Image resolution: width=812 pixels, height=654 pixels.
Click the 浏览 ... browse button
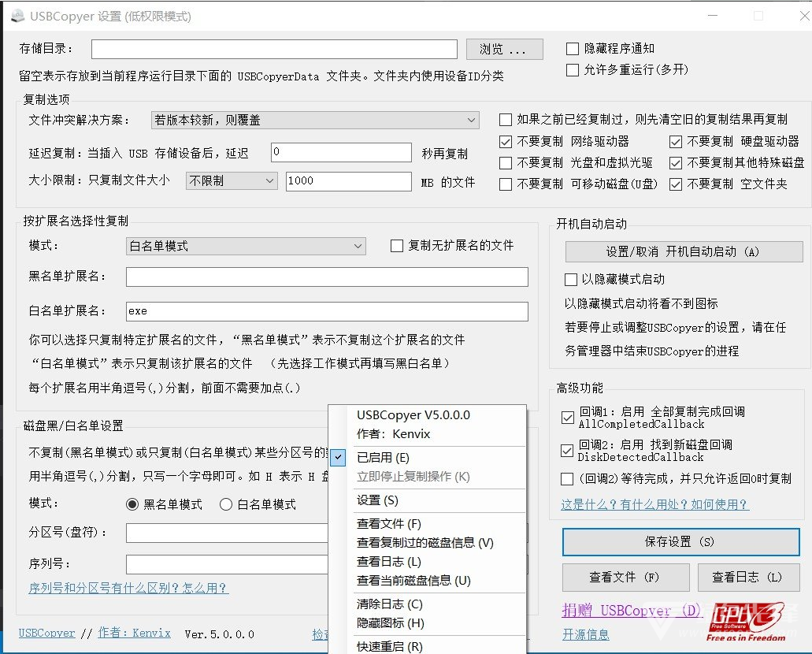tap(504, 49)
